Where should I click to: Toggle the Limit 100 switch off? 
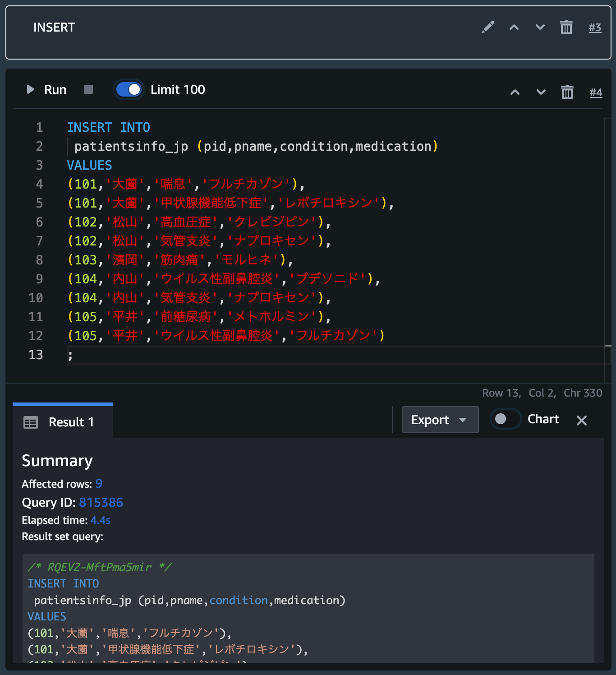[x=129, y=89]
